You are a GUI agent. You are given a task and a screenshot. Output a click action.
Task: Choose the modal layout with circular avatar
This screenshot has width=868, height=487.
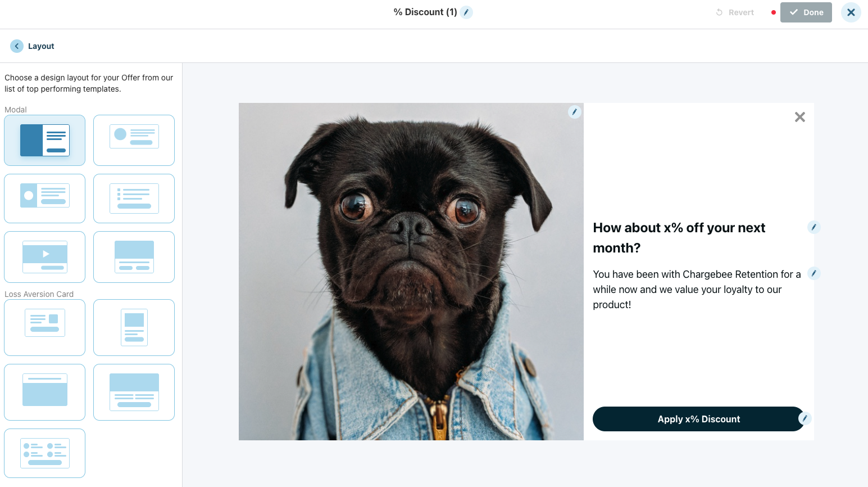click(134, 141)
